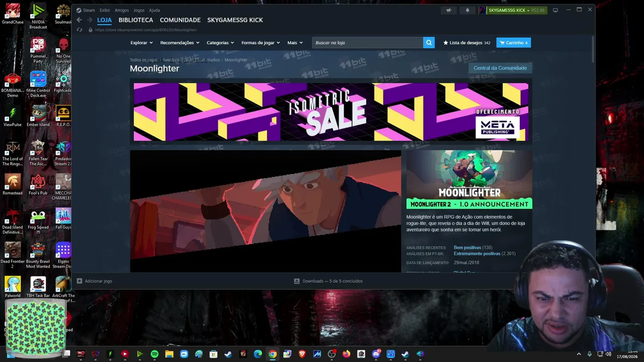Show hidden system tray icons chevron
This screenshot has width=644, height=362.
pos(579,354)
